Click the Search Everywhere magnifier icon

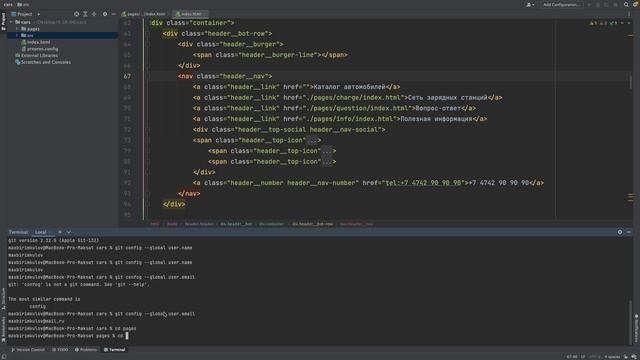pos(626,4)
